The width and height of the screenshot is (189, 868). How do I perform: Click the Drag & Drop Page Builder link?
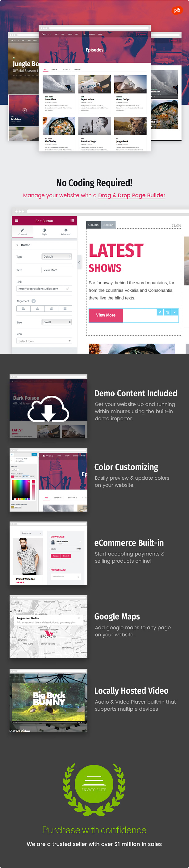coord(132,195)
